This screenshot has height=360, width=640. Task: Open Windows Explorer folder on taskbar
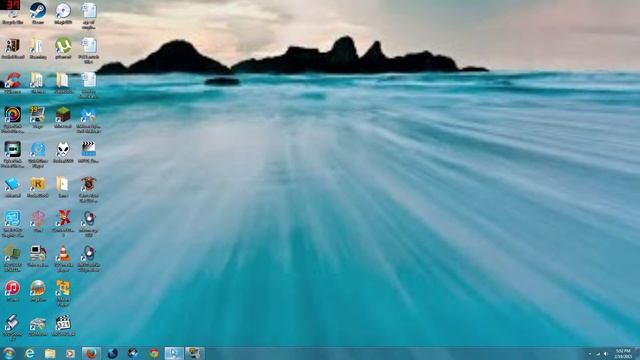click(x=50, y=353)
